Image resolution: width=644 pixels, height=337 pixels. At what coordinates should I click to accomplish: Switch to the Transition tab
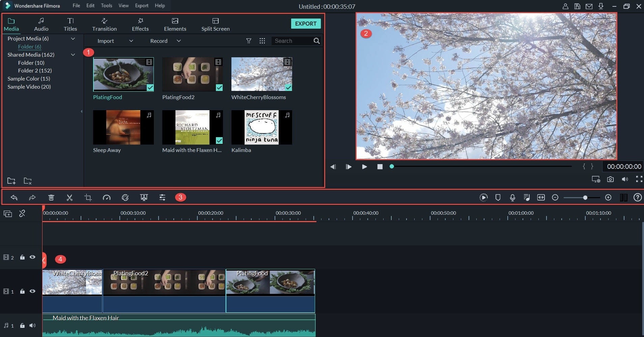click(x=104, y=24)
